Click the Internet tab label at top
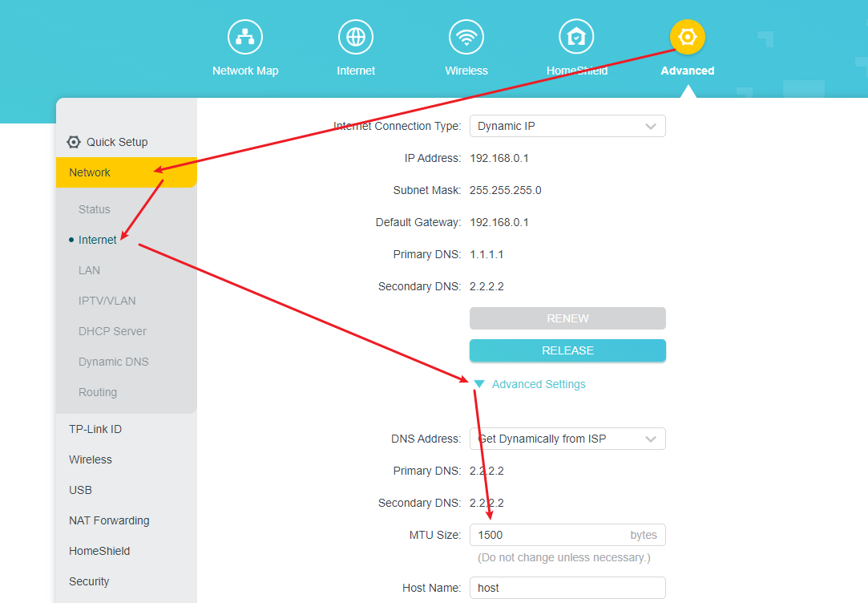 (x=355, y=71)
